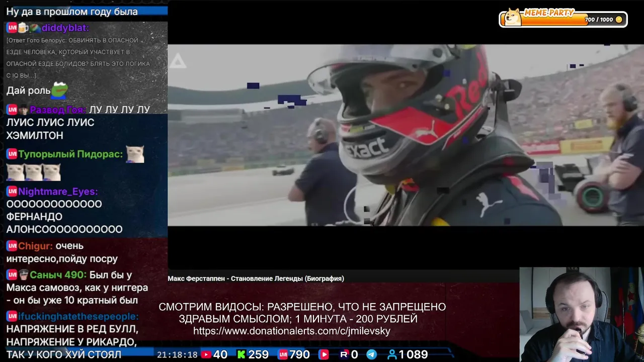Click the row of three cat emotes

tap(34, 172)
